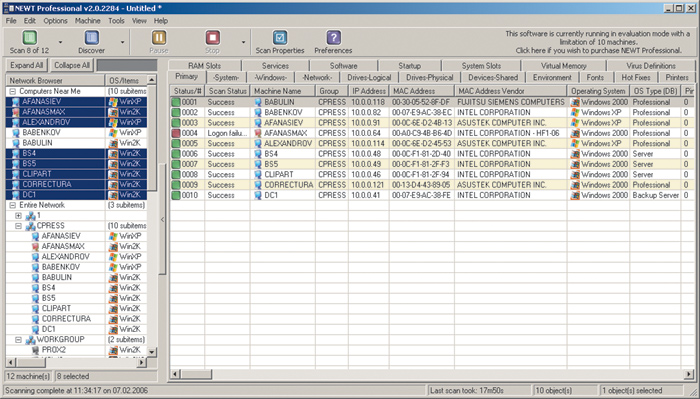Click FUJITSU SIEMENS COMPUTERS vendor cell
Image resolution: width=700 pixels, height=399 pixels.
[511, 102]
